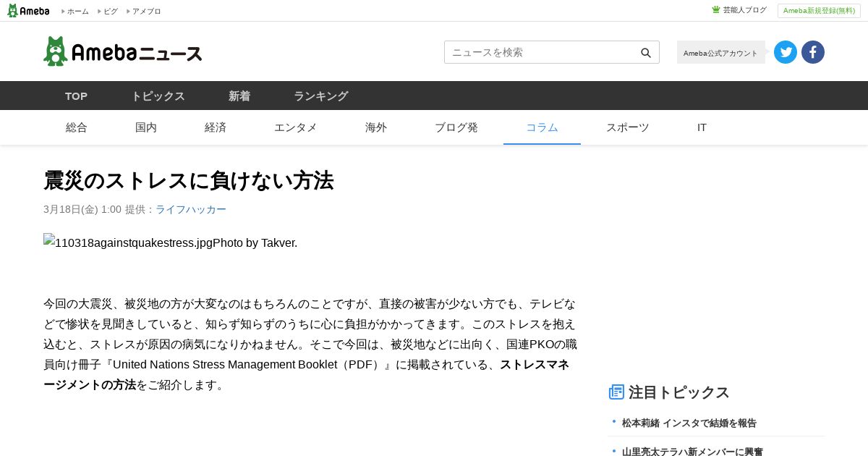
Task: Switch to the ブログ発 category tab
Action: (x=456, y=127)
